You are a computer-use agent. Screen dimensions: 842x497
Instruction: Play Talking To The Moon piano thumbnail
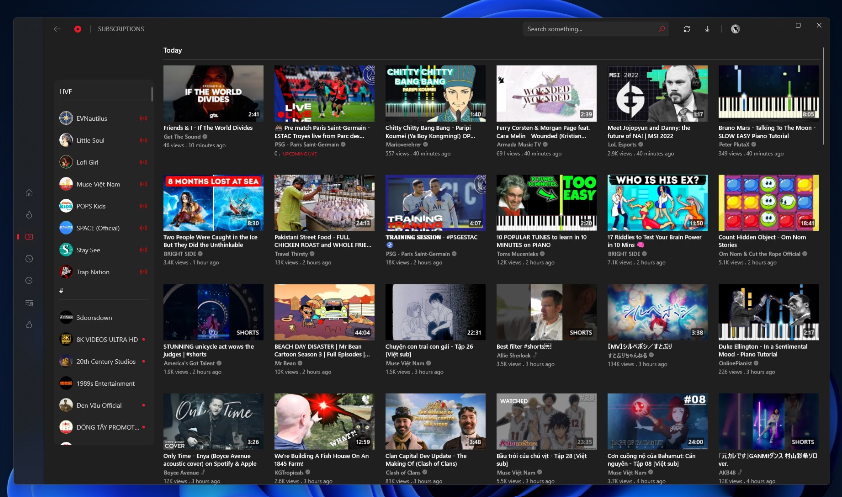[x=769, y=93]
